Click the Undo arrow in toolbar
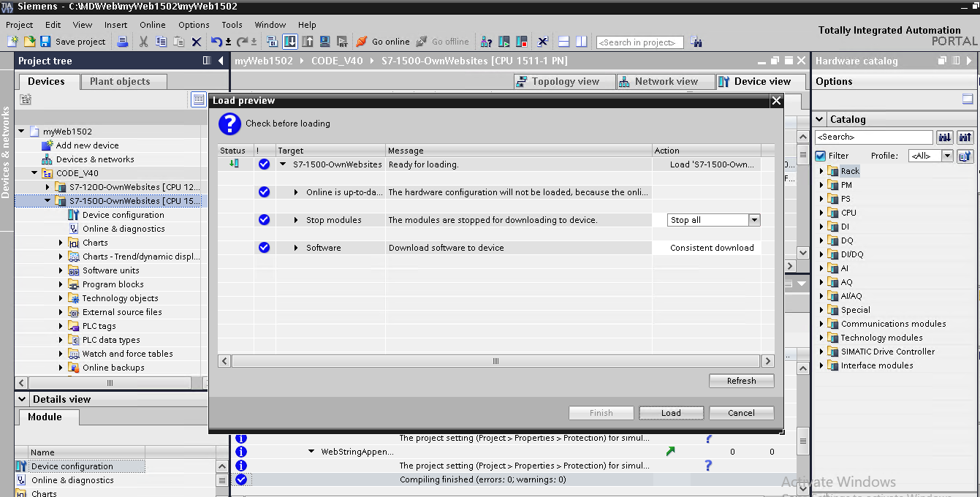This screenshot has width=980, height=497. pos(216,42)
